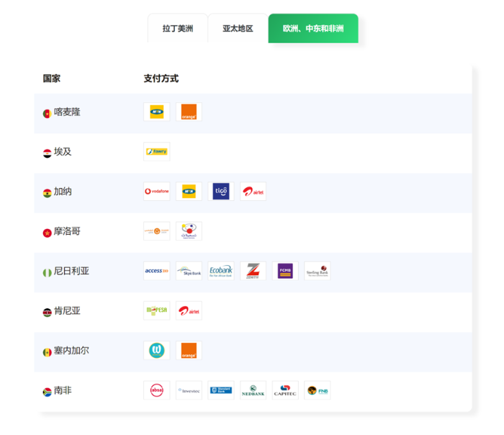Click the FCMB logo
Screen dimensions: 504x435
(x=285, y=271)
